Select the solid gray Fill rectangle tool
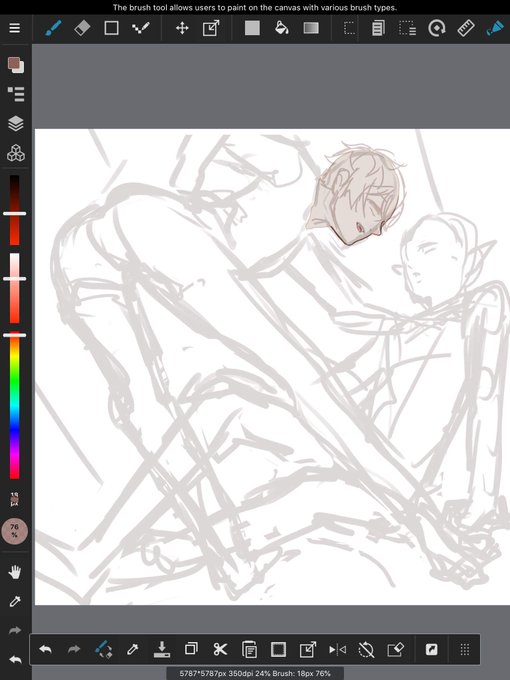Image resolution: width=510 pixels, height=680 pixels. [x=252, y=28]
